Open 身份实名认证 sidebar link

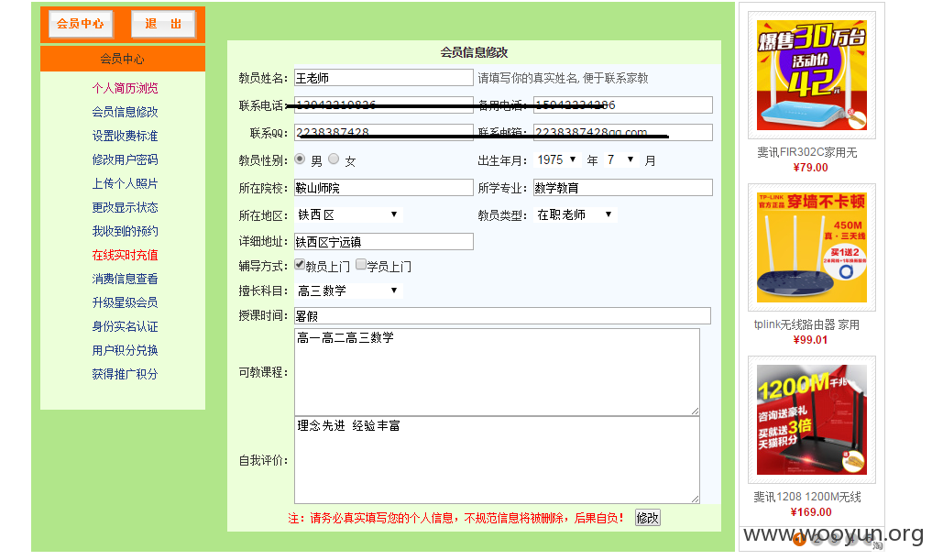[x=125, y=325]
